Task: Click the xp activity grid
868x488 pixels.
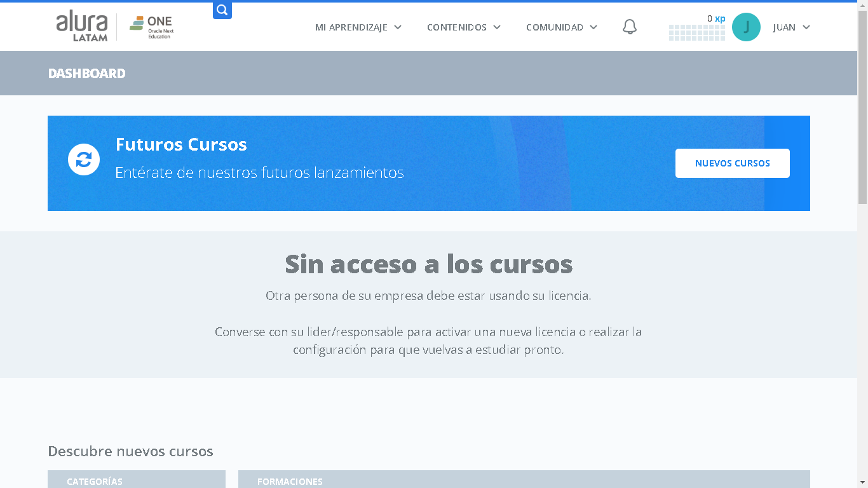Action: click(x=697, y=33)
